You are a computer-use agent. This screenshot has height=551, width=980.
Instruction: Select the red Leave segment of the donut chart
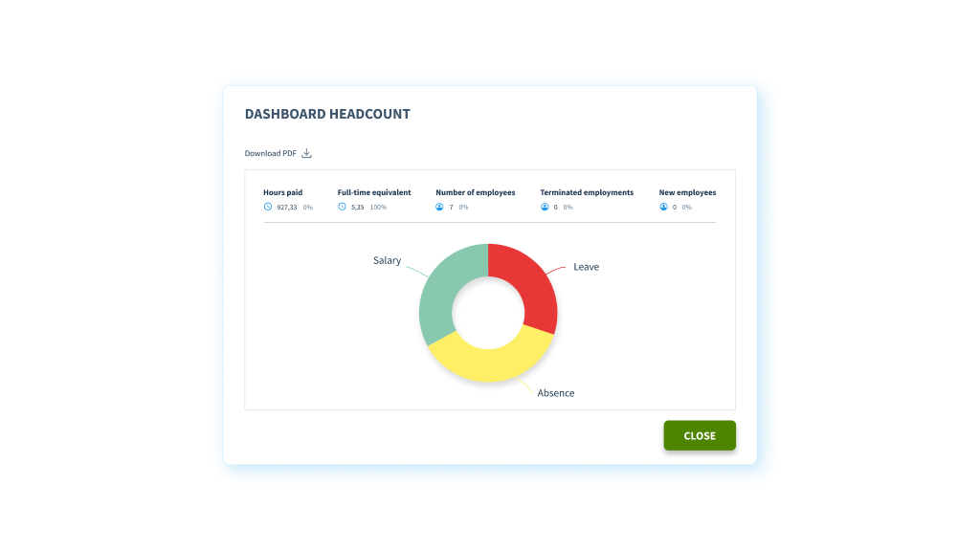click(531, 284)
